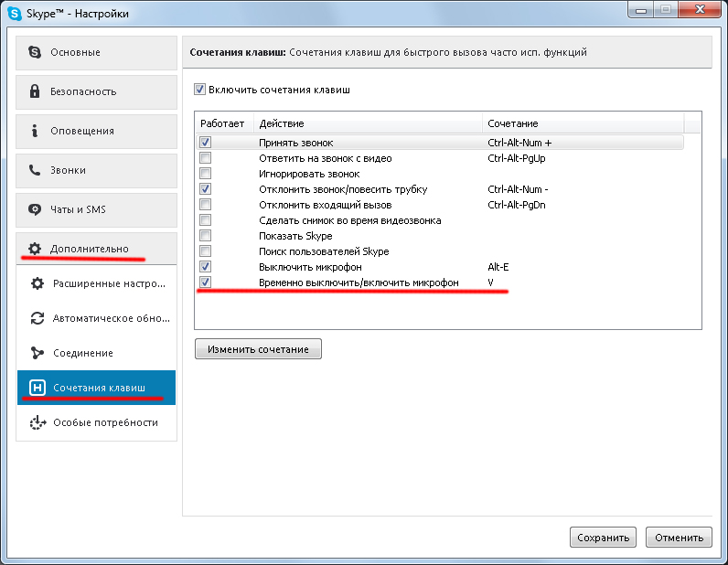Select Временно выключить/включить микрофон row text
The image size is (728, 565).
point(359,282)
